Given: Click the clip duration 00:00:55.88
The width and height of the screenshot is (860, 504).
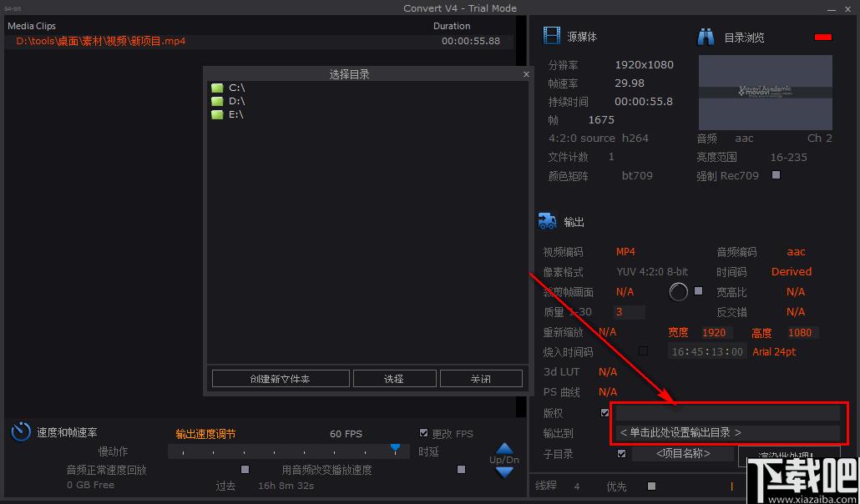Looking at the screenshot, I should coord(471,41).
